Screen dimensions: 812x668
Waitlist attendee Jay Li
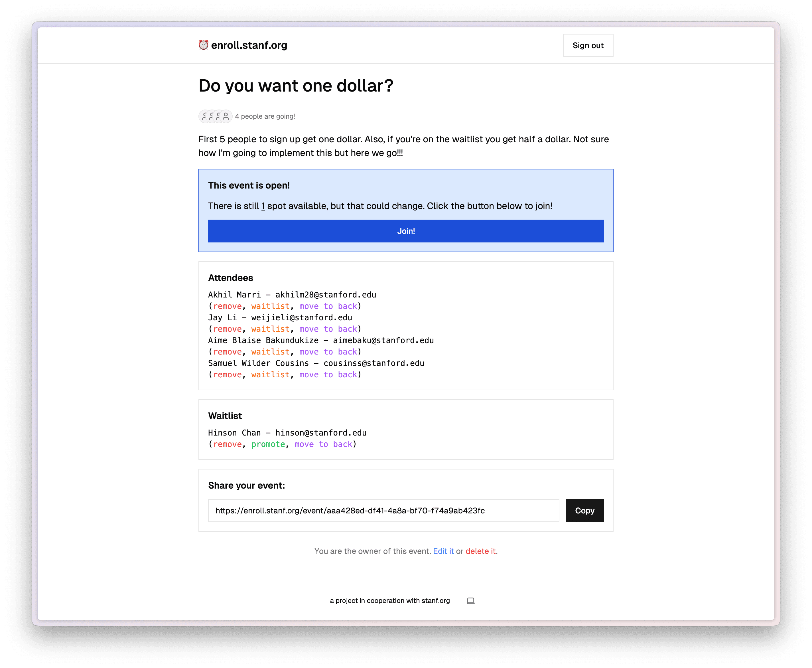pos(270,329)
